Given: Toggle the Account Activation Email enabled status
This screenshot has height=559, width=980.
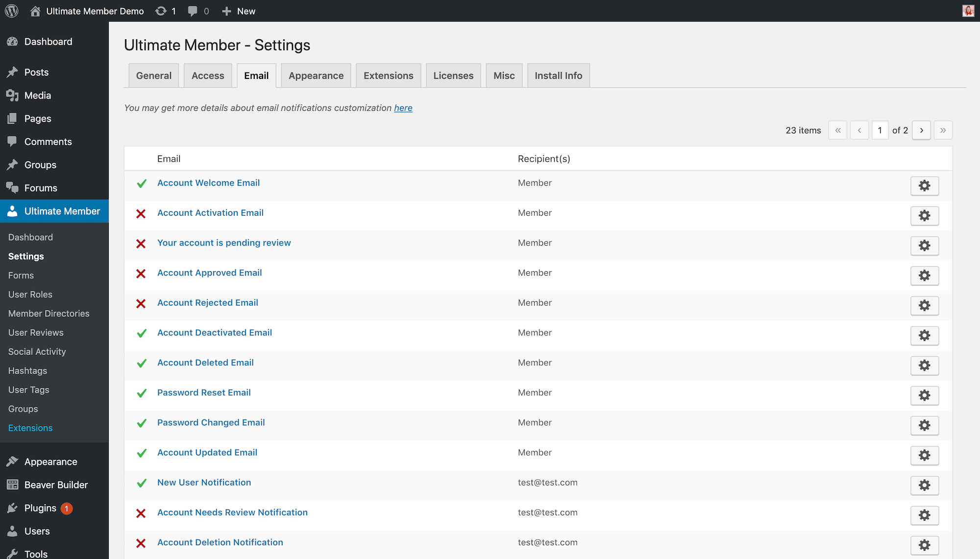Looking at the screenshot, I should click(141, 213).
